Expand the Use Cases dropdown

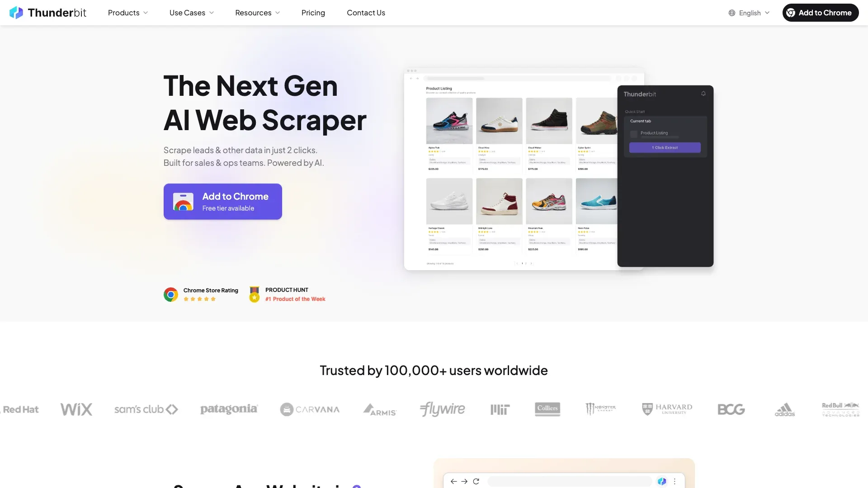point(192,13)
